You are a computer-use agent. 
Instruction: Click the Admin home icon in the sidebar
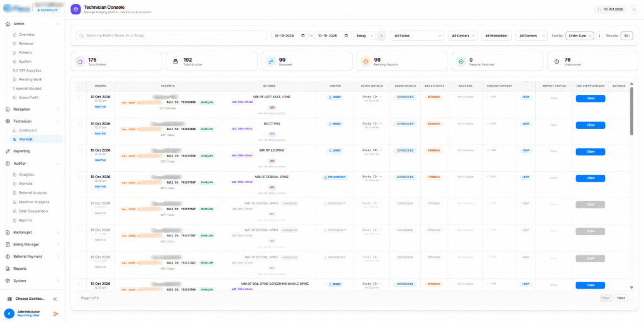pos(8,24)
